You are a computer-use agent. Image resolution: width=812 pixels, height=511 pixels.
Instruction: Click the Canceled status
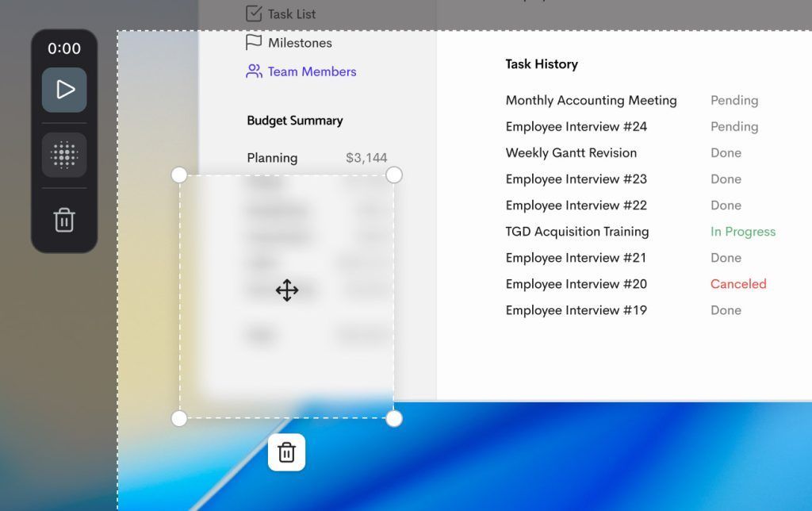click(x=738, y=284)
